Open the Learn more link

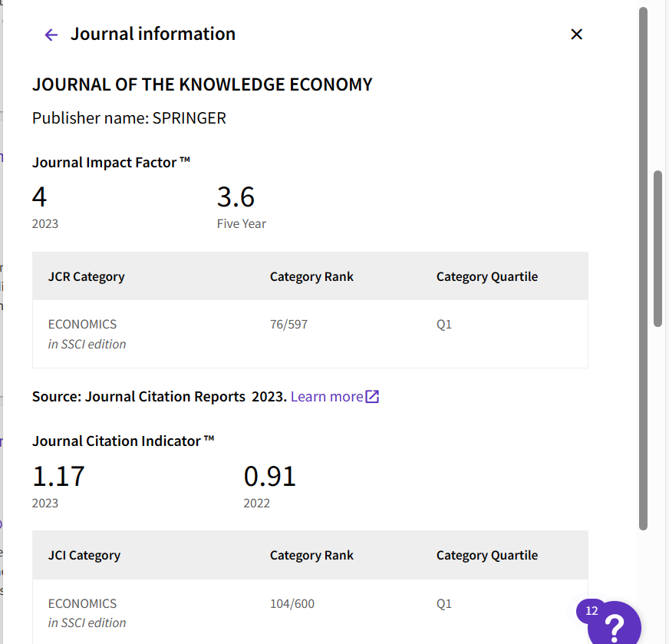(x=326, y=396)
